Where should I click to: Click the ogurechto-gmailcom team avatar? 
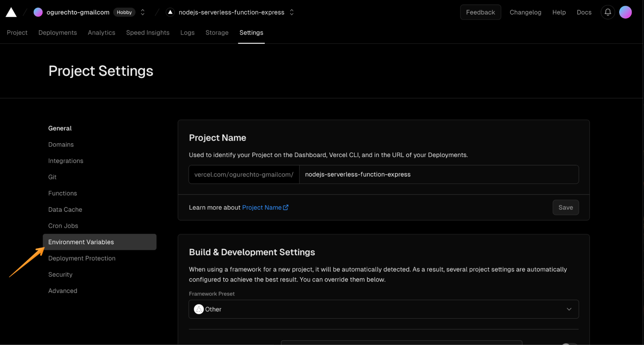[x=38, y=12]
